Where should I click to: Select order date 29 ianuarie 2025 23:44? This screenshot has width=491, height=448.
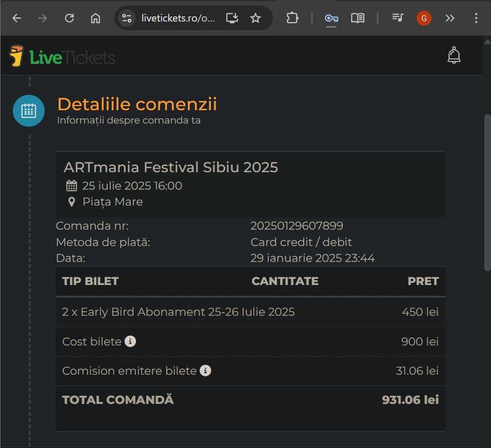click(x=312, y=258)
